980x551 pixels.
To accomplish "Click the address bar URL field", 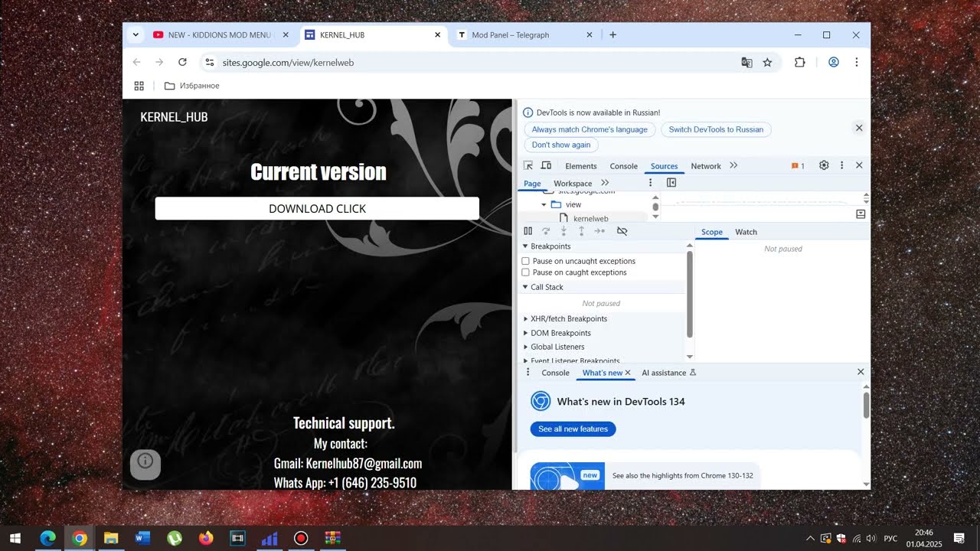I will (475, 62).
